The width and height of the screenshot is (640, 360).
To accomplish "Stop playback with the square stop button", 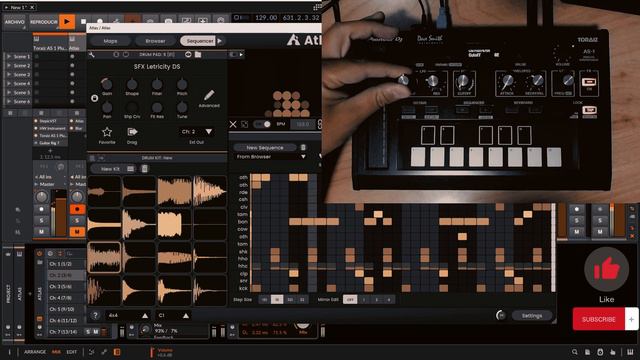I will point(83,22).
